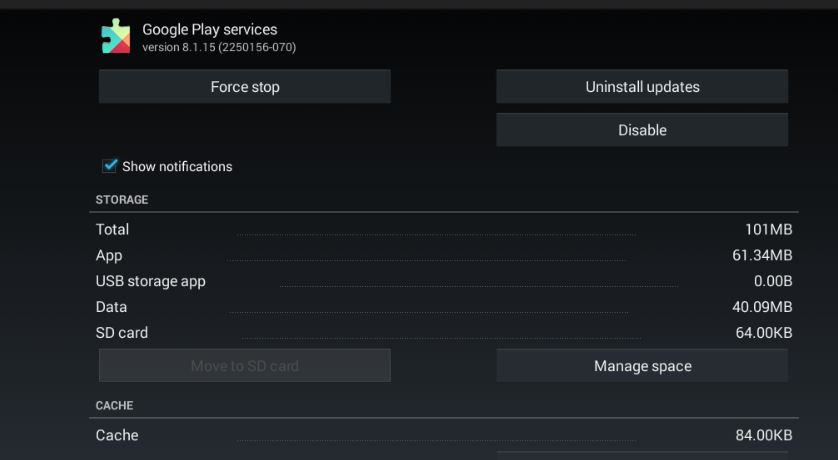Select the Google Play services title text
838x460 pixels.
210,30
